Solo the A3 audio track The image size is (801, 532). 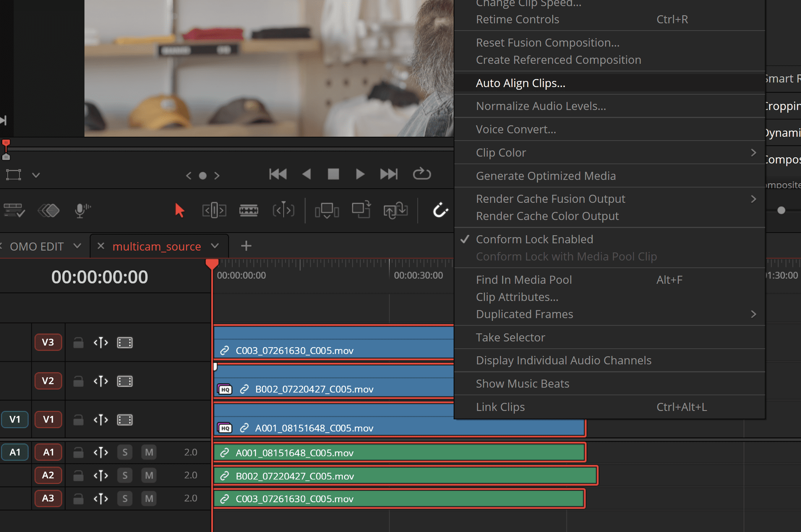[125, 498]
